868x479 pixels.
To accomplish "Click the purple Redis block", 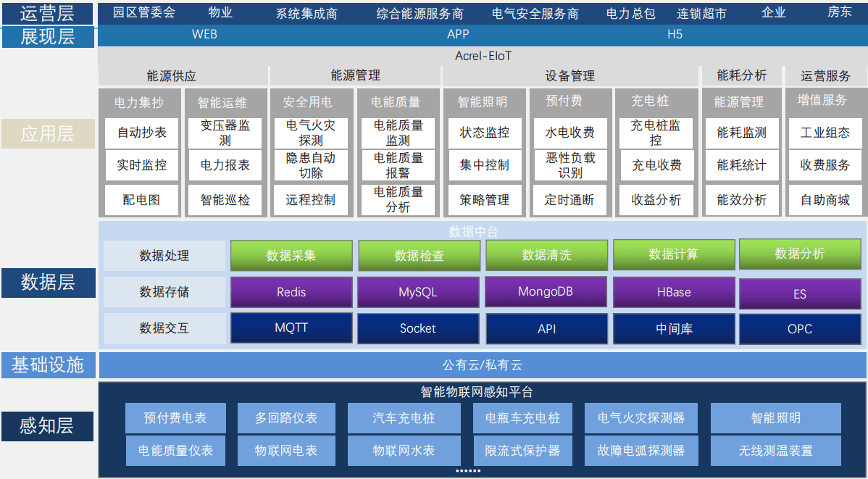I will coord(291,292).
